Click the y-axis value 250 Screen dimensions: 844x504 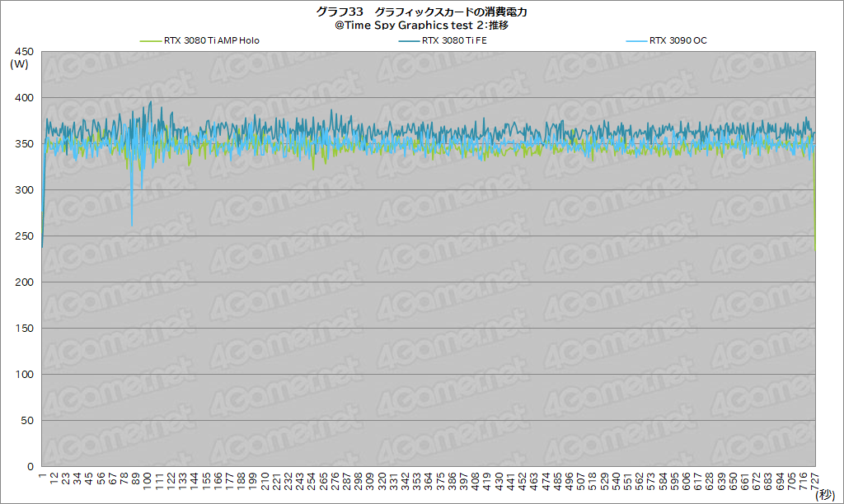(x=24, y=236)
